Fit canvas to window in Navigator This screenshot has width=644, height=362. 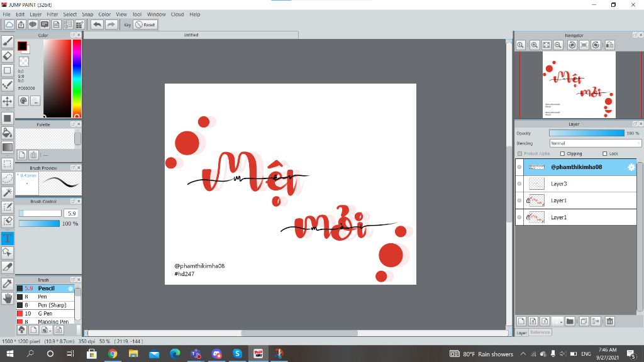pos(547,45)
